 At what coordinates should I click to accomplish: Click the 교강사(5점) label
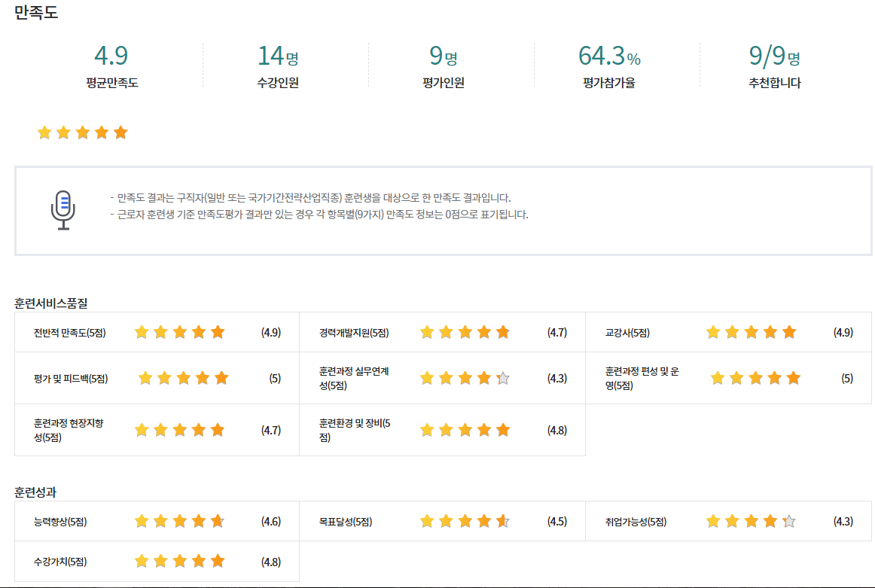(627, 333)
